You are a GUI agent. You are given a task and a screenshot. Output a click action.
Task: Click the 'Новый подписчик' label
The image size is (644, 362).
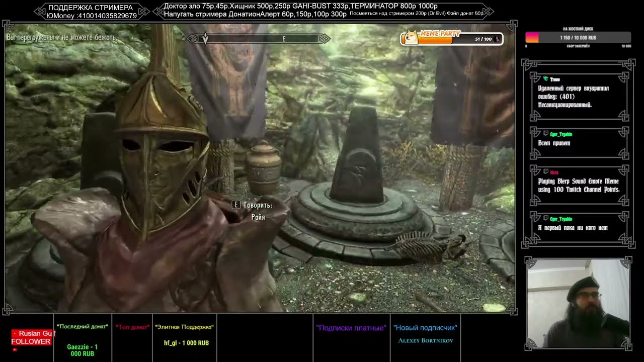pyautogui.click(x=425, y=328)
